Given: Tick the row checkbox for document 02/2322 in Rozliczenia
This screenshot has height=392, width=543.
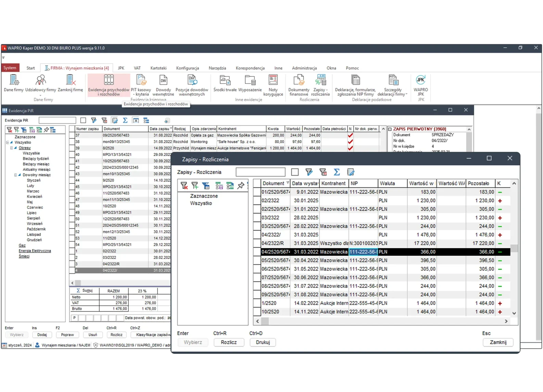Looking at the screenshot, I should 257,201.
